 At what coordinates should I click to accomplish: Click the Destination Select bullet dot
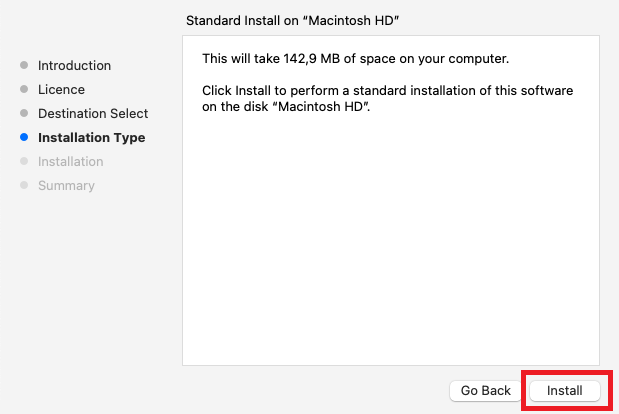pos(24,114)
